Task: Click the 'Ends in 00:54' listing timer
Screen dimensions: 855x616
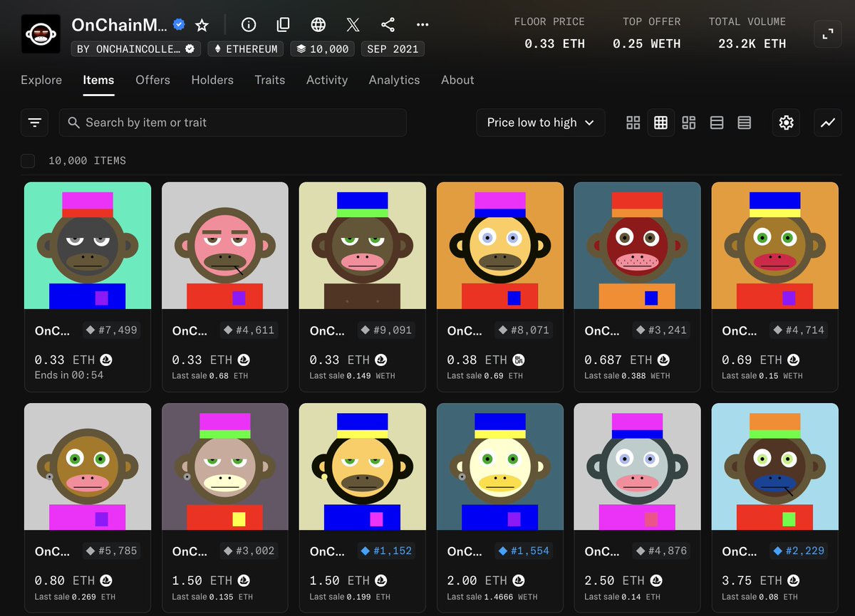Action: (69, 375)
